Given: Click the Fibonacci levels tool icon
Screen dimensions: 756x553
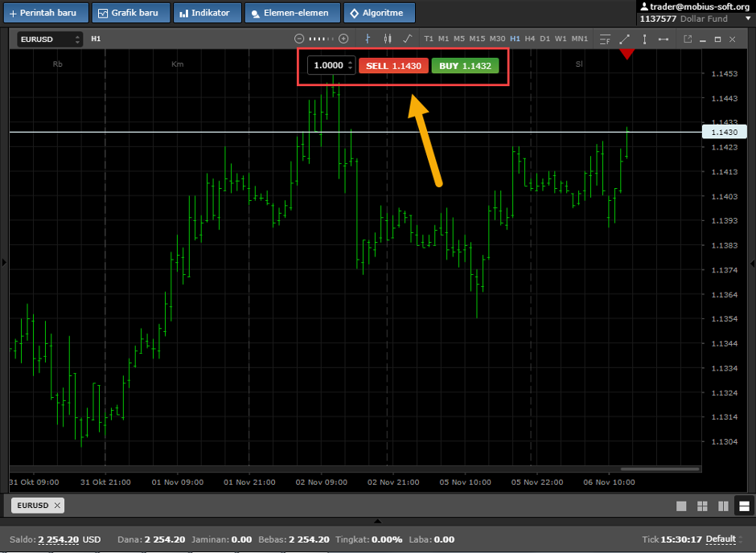Looking at the screenshot, I should pos(605,39).
